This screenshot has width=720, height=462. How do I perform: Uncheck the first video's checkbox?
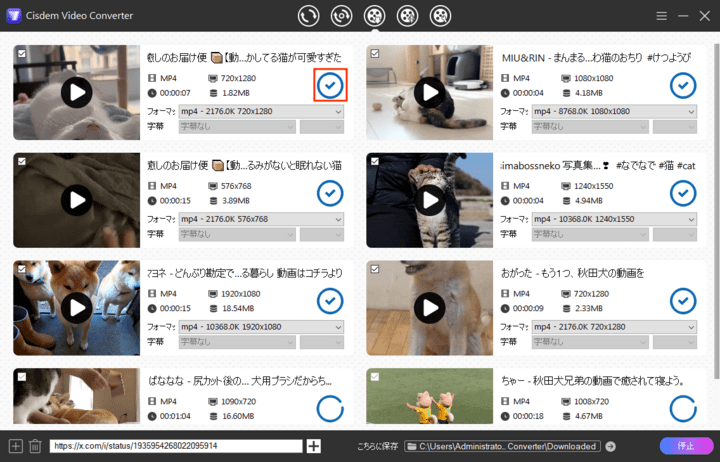(x=22, y=52)
